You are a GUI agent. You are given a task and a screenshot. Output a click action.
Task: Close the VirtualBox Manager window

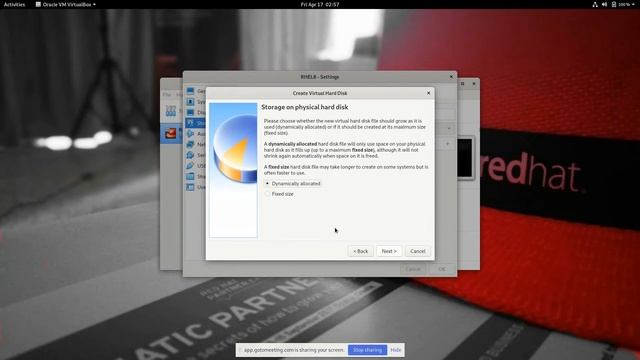coord(474,84)
